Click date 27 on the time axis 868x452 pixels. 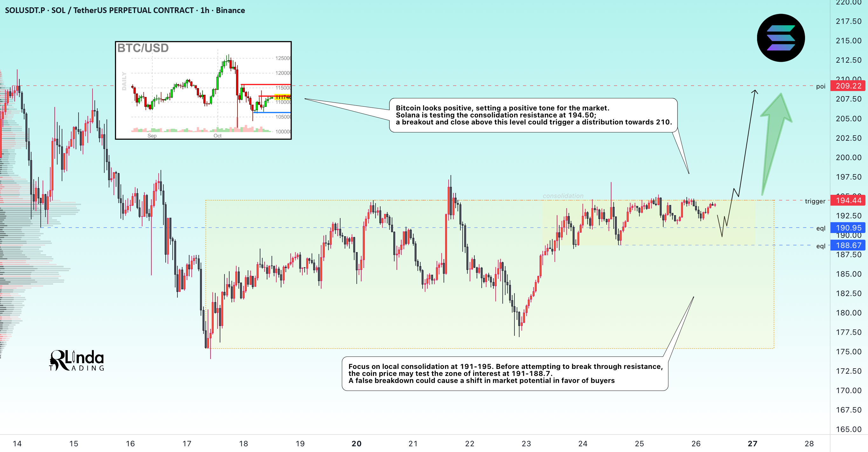click(x=752, y=444)
